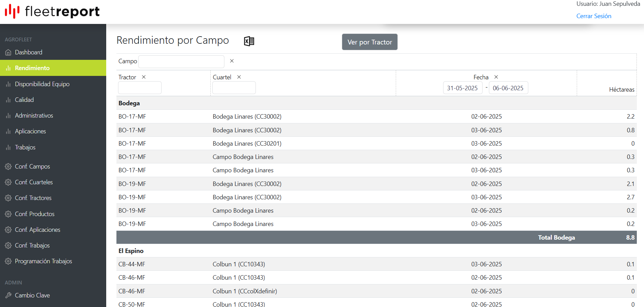
Task: Open Programación Trabajos in sidebar
Action: point(43,261)
